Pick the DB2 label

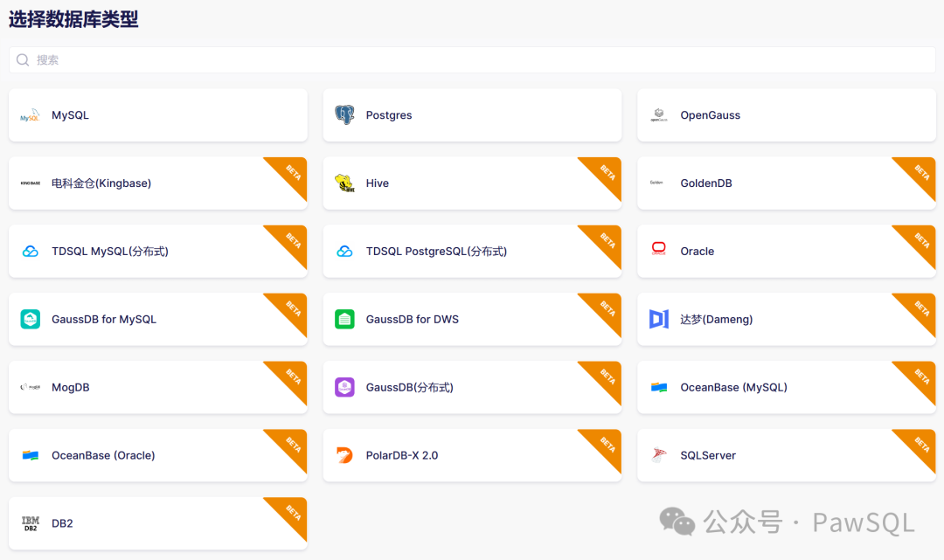tap(62, 523)
